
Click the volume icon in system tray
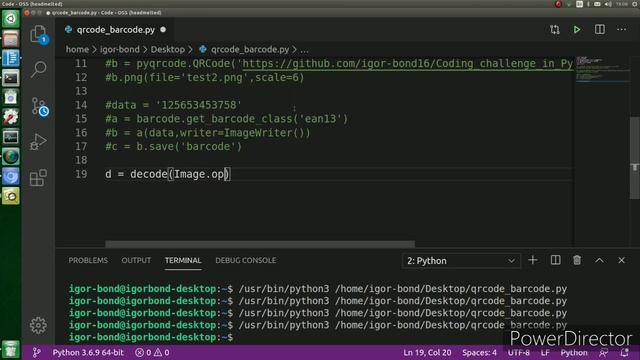tap(608, 4)
